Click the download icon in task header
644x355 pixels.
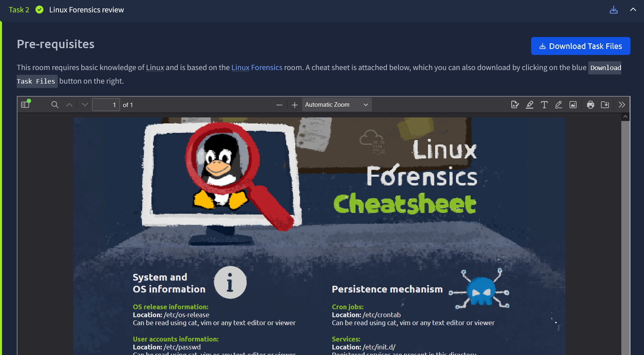pos(614,10)
